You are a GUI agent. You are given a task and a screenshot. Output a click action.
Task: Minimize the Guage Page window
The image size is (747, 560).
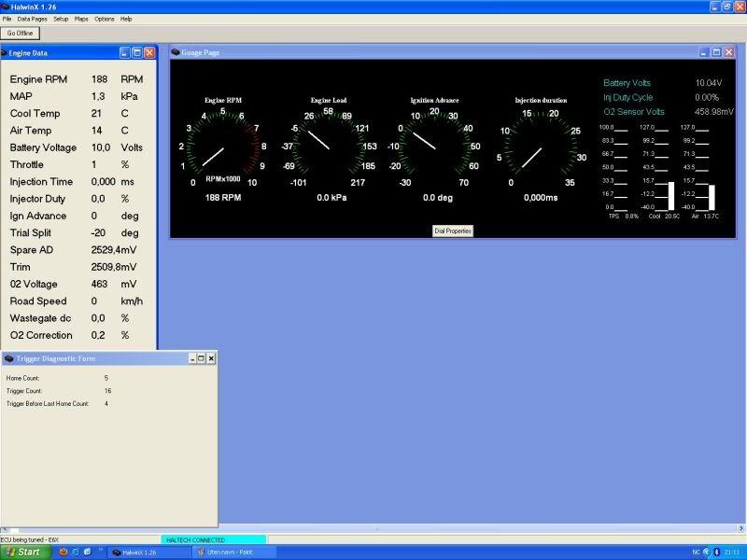[x=704, y=52]
